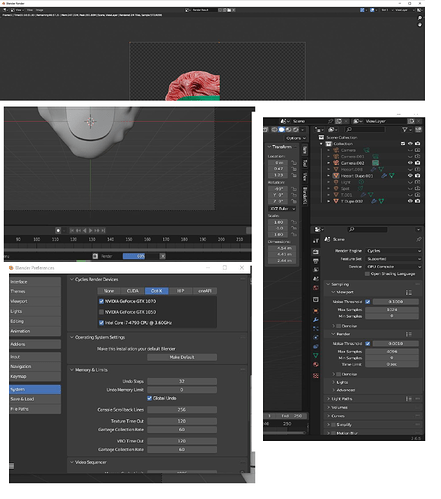441x499 pixels.
Task: Open the View Layer properties tab icon
Action: click(316, 269)
